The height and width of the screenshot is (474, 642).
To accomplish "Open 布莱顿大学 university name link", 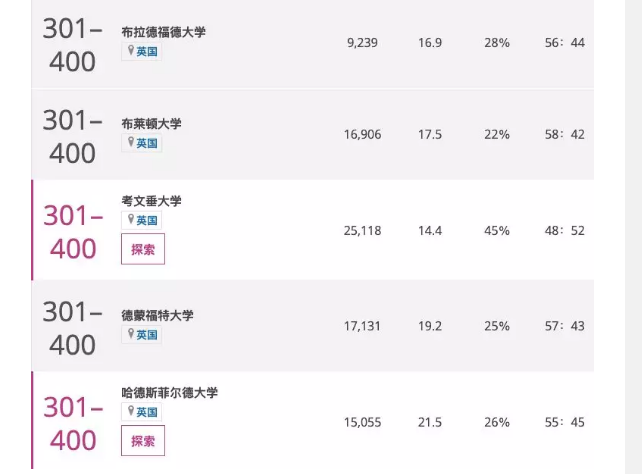I will [151, 124].
